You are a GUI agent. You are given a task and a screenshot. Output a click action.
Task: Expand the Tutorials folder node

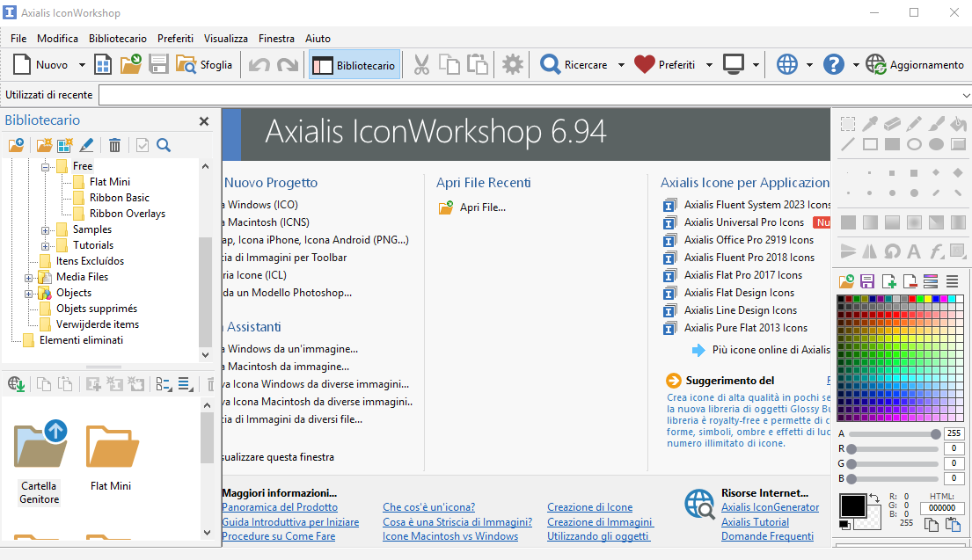coord(45,246)
